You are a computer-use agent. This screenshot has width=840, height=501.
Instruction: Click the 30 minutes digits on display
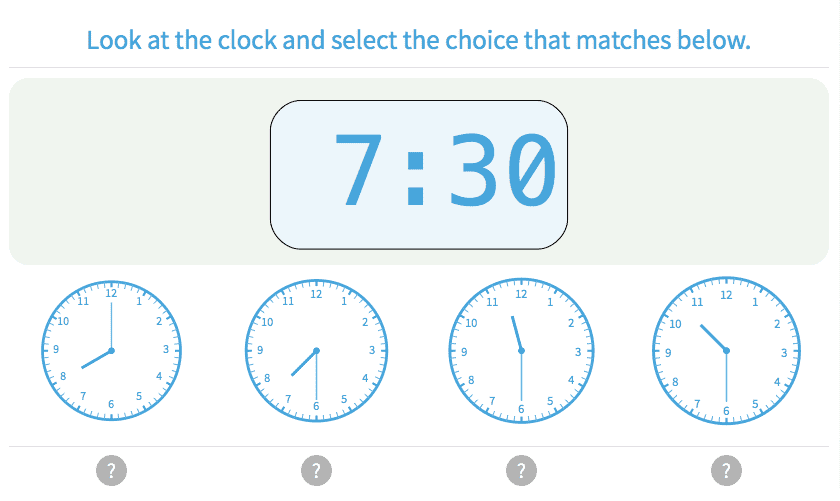[500, 171]
